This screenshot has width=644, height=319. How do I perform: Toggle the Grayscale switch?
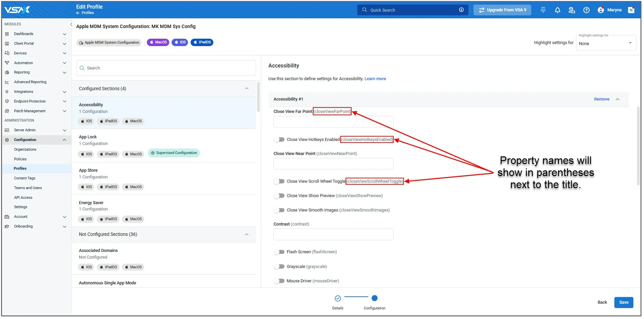(279, 267)
